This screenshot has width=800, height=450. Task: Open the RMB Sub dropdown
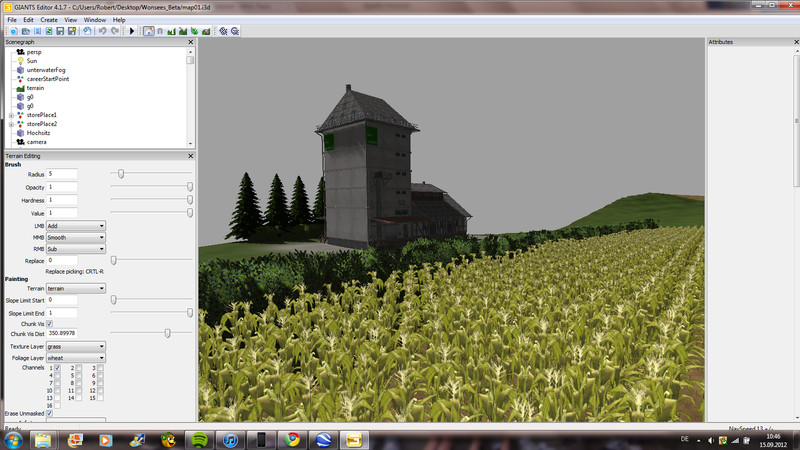tap(76, 249)
